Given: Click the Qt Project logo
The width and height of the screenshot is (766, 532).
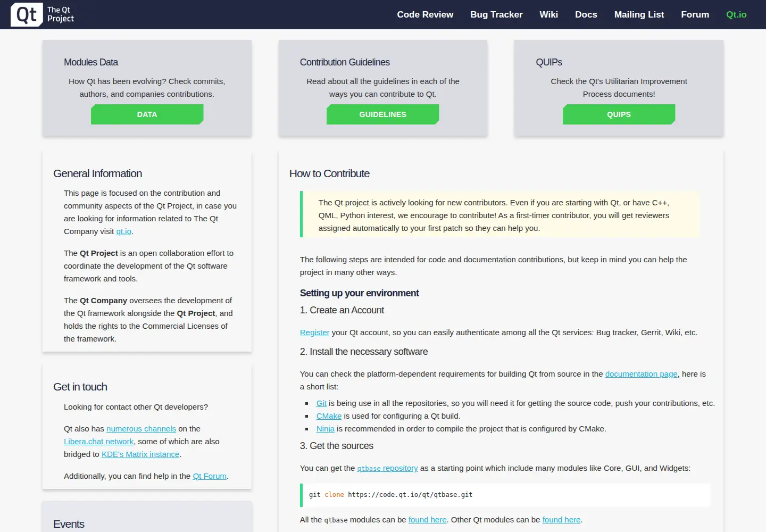Looking at the screenshot, I should pyautogui.click(x=43, y=14).
